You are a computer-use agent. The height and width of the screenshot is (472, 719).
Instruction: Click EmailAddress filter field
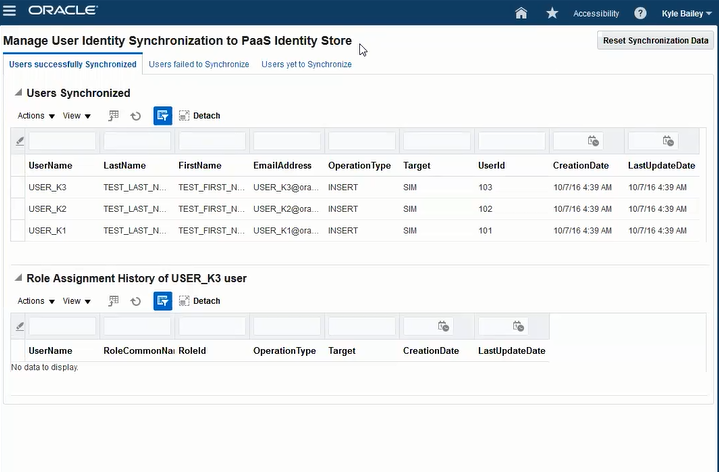pyautogui.click(x=287, y=141)
